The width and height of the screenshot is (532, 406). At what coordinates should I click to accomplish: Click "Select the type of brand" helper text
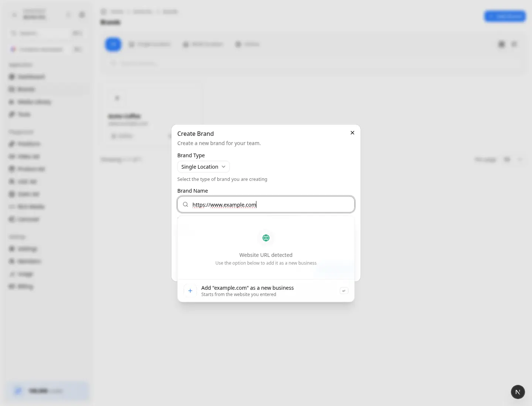point(222,179)
